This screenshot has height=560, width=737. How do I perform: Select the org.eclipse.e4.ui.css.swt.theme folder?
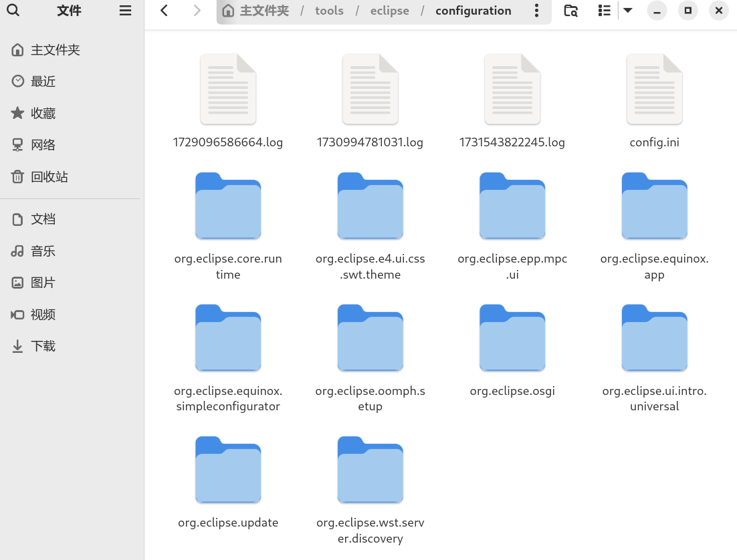[371, 206]
